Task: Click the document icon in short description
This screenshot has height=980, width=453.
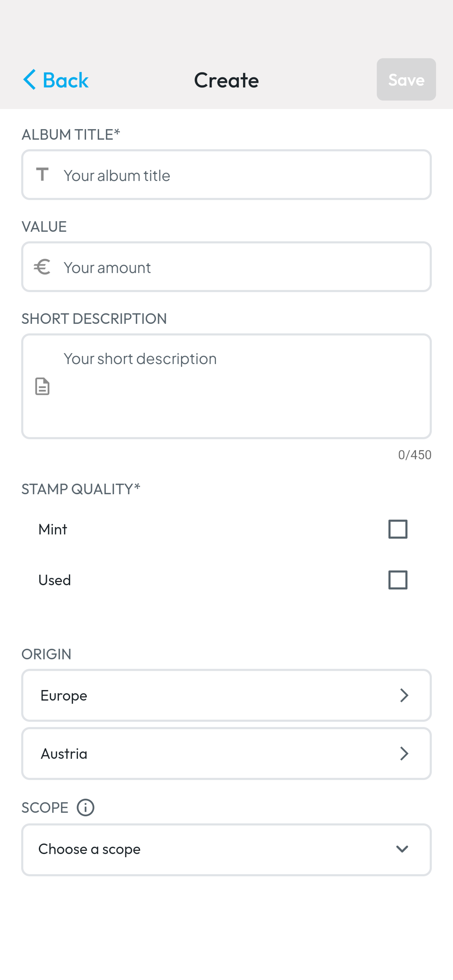Action: (42, 387)
